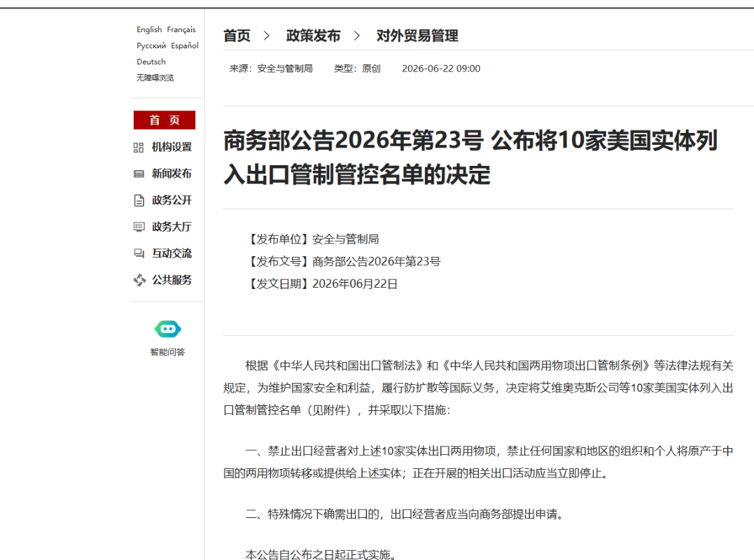Click the timestamp 2026-06-22 09:00
754x560 pixels.
pos(441,69)
